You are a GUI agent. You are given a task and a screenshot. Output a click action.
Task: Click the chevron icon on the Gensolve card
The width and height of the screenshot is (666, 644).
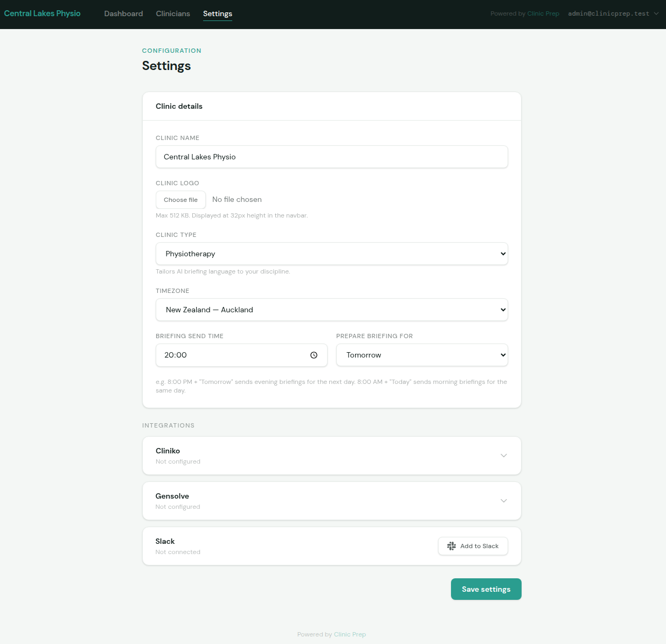pos(504,500)
